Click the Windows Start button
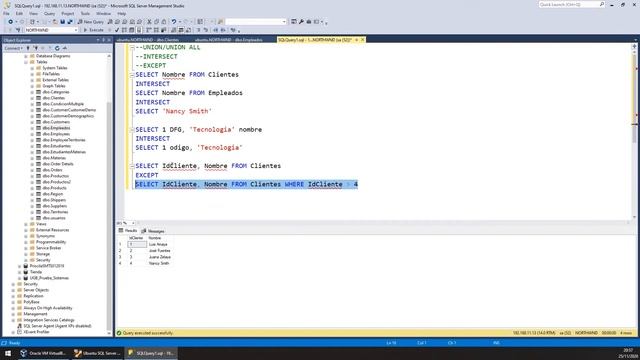This screenshot has width=640, height=360. pyautogui.click(x=8, y=353)
